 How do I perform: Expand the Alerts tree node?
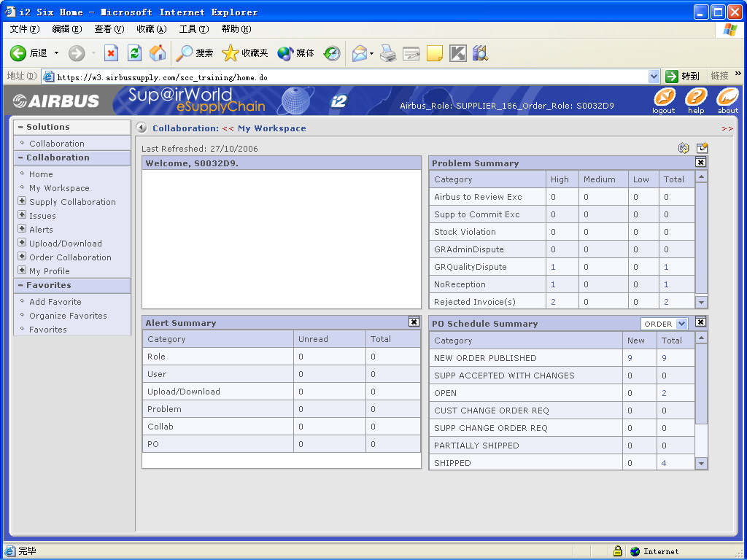[x=22, y=228]
